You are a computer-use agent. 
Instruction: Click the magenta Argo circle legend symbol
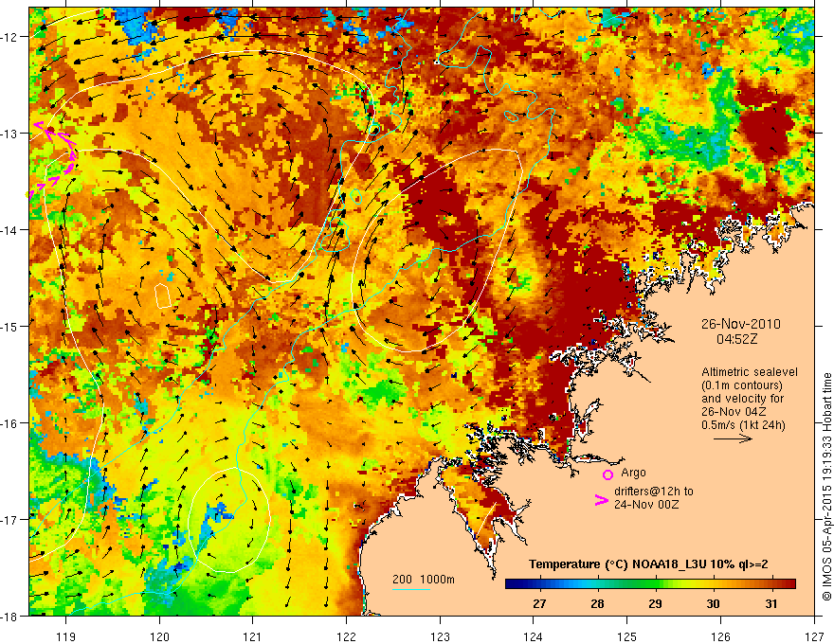607,474
